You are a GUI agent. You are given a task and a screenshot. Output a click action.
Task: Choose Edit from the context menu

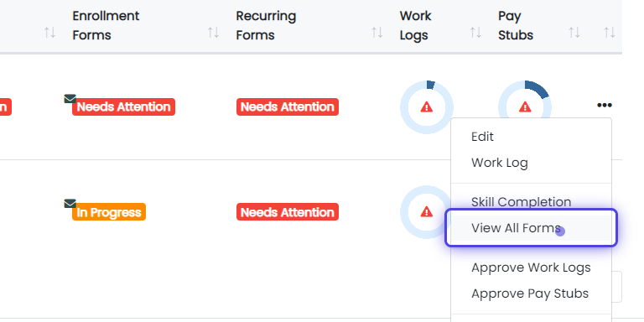482,137
